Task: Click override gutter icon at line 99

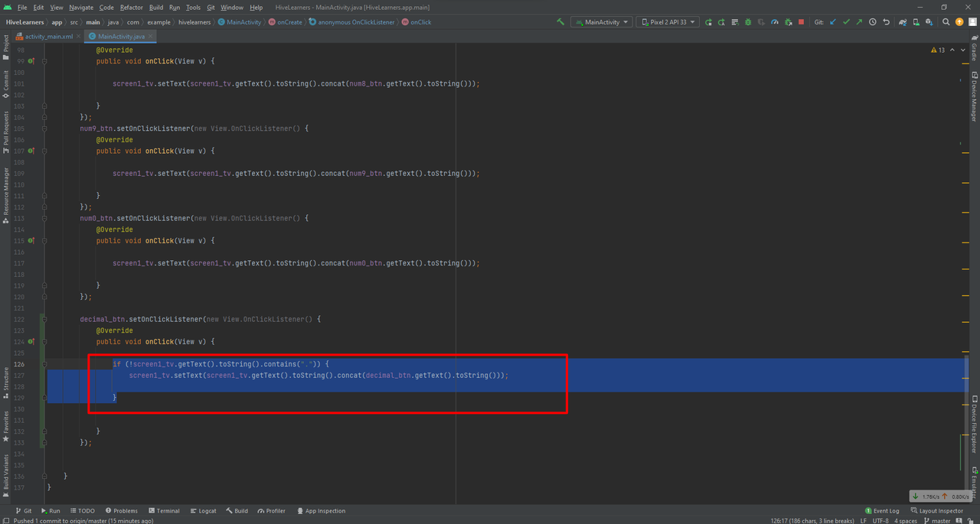Action: click(31, 60)
